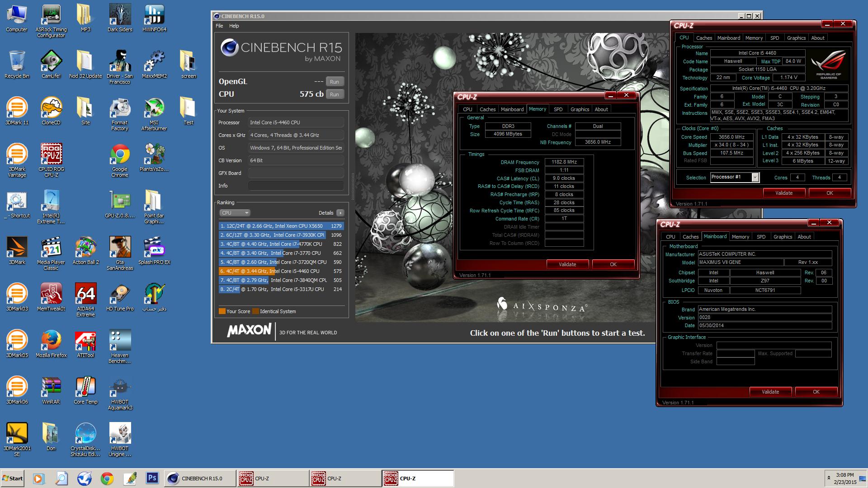This screenshot has width=868, height=488.
Task: Open About tab in the top CPU-Z window
Action: click(818, 38)
